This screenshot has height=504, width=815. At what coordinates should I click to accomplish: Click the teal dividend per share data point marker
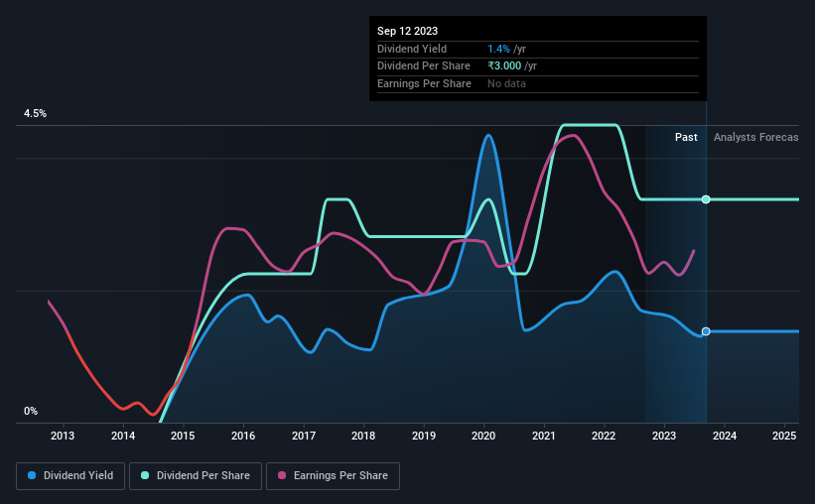[706, 199]
